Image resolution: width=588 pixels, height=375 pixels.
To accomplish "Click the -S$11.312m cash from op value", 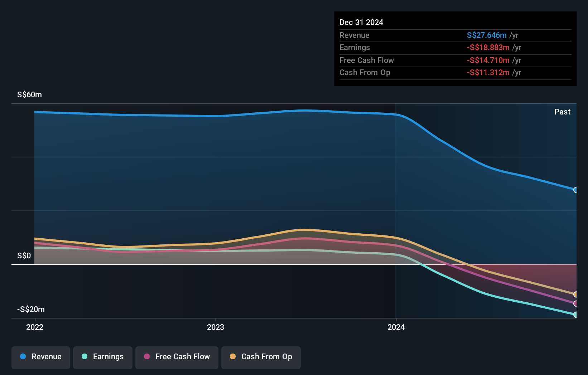I will coord(488,72).
